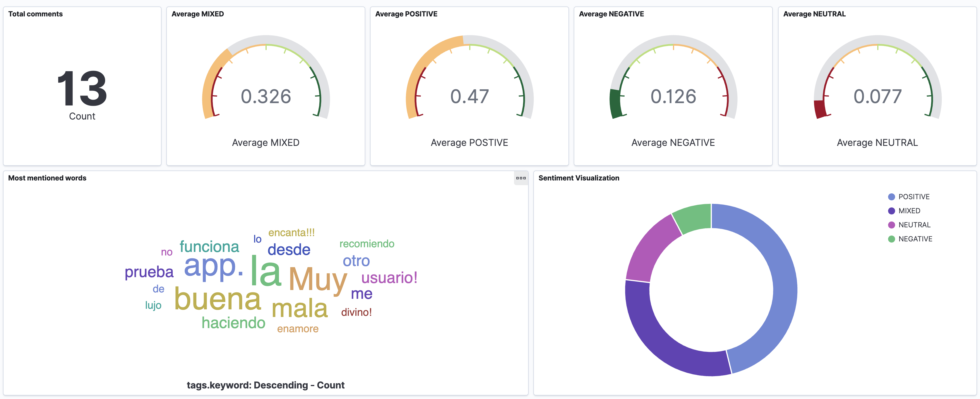
Task: Click the word 'mala' in the cloud
Action: 299,308
